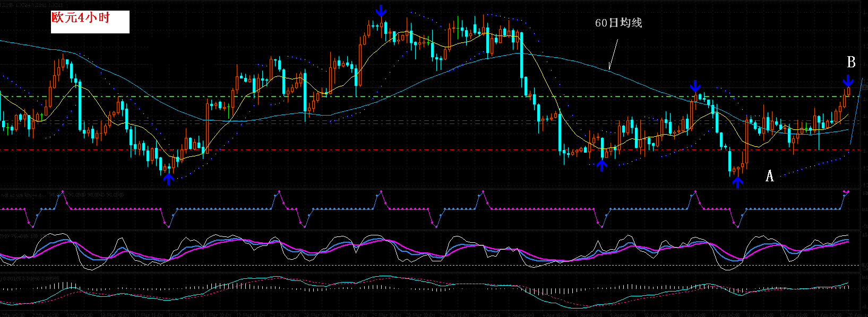The image size is (868, 317).
Task: Click the 60日均线 moving average label
Action: pyautogui.click(x=618, y=23)
